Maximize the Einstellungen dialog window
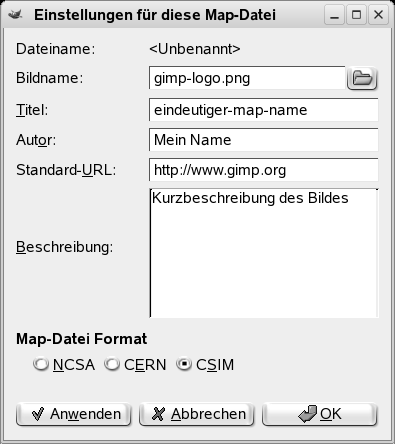This screenshot has height=444, width=395. pyautogui.click(x=356, y=15)
